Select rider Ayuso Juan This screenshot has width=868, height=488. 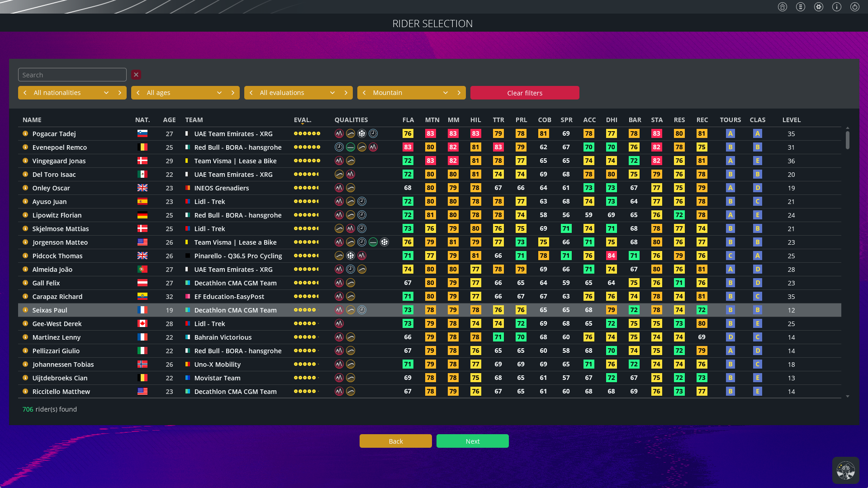point(430,201)
